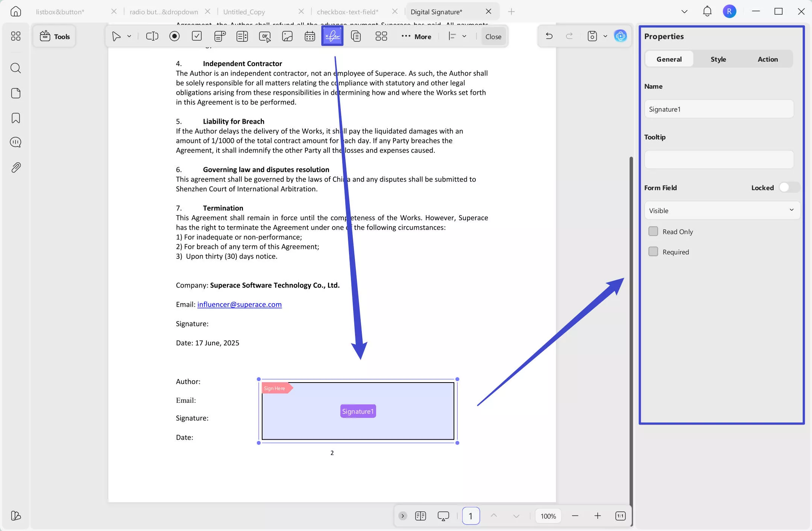Check the Required checkbox

(653, 251)
